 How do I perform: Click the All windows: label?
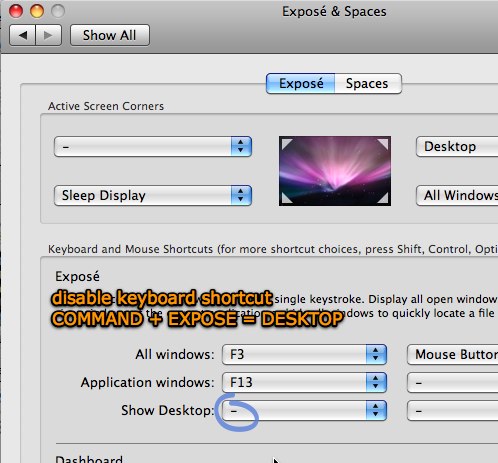click(x=175, y=354)
